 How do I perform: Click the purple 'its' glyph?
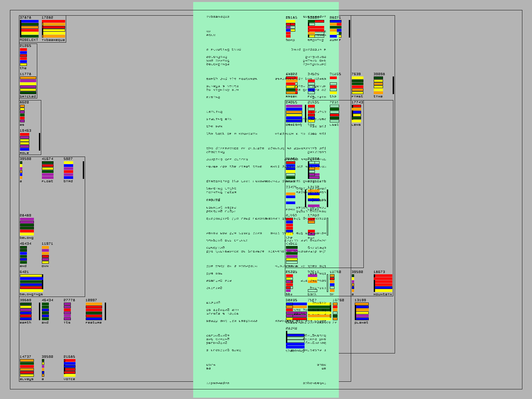[67, 311]
